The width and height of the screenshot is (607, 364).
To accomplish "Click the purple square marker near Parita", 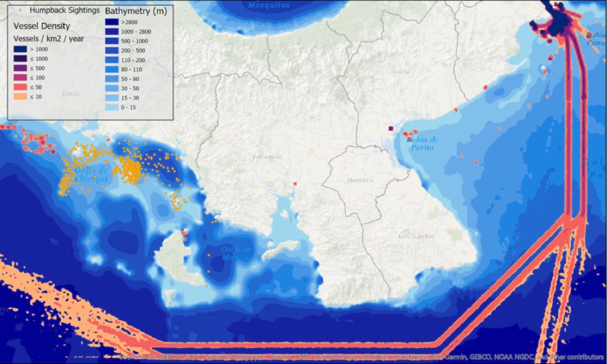I will (391, 128).
